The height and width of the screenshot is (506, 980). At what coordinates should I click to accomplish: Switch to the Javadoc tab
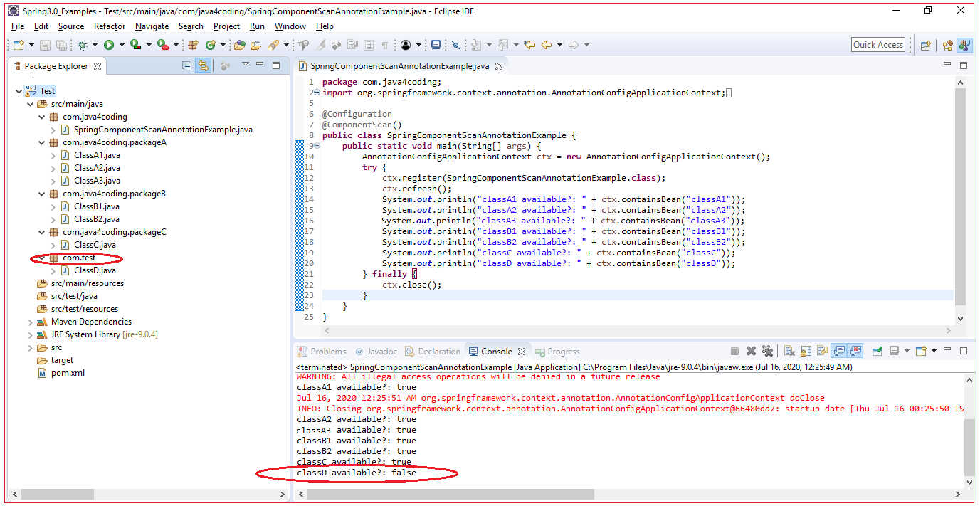click(376, 351)
